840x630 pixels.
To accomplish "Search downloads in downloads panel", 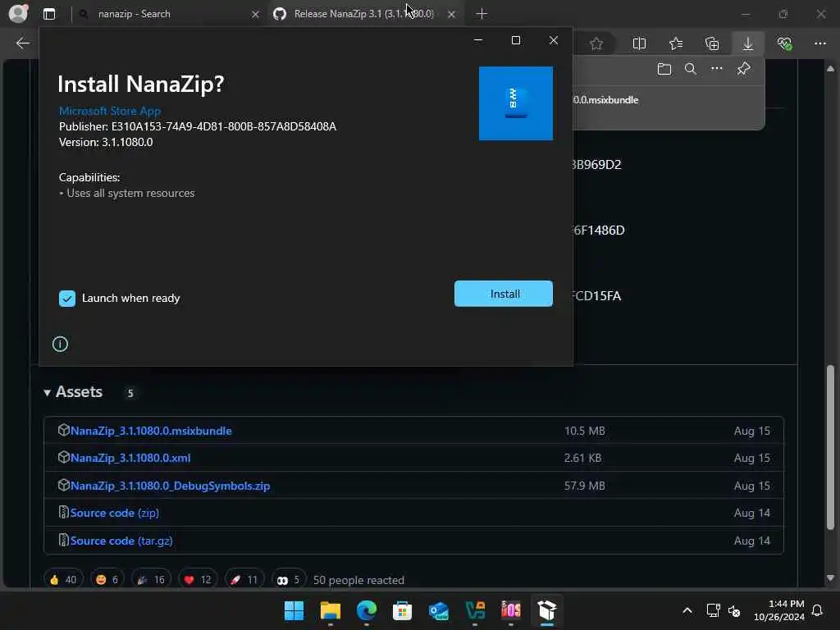I will click(x=691, y=69).
